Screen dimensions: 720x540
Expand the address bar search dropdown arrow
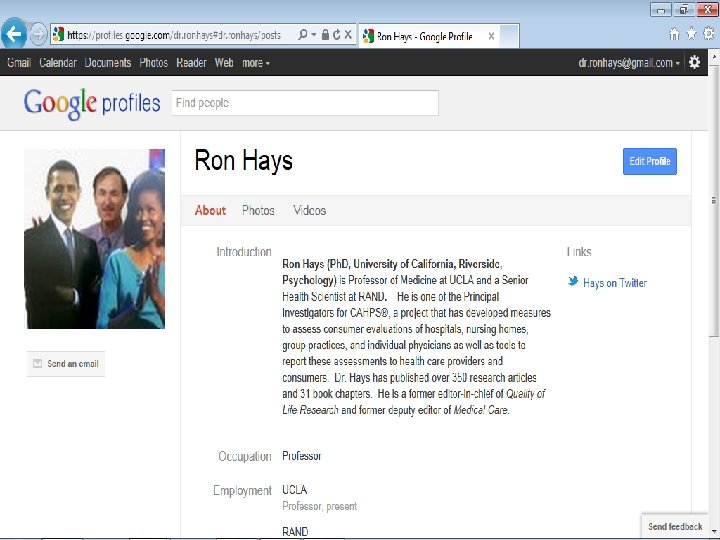coord(314,35)
